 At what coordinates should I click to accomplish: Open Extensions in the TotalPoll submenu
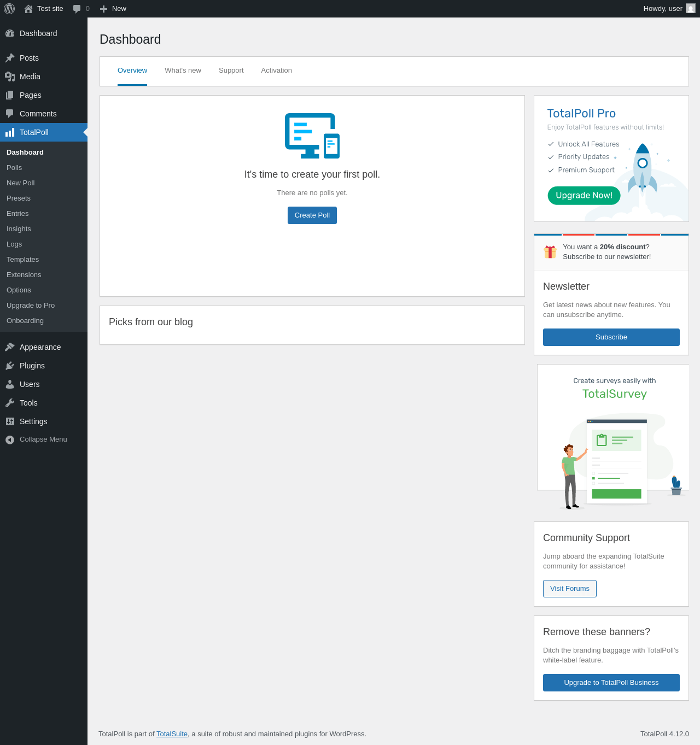click(x=44, y=275)
